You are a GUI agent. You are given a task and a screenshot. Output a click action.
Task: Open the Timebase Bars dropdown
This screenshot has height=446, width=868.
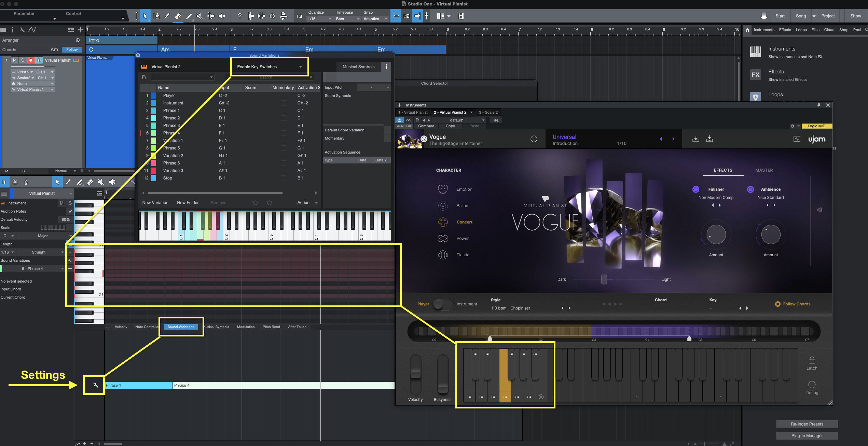click(347, 19)
